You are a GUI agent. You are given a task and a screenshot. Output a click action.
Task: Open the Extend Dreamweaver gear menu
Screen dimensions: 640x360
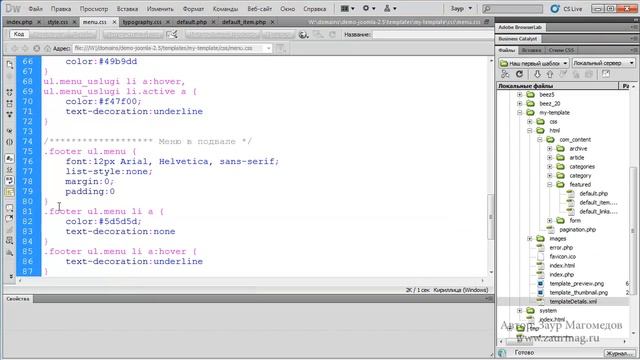tap(369, 8)
